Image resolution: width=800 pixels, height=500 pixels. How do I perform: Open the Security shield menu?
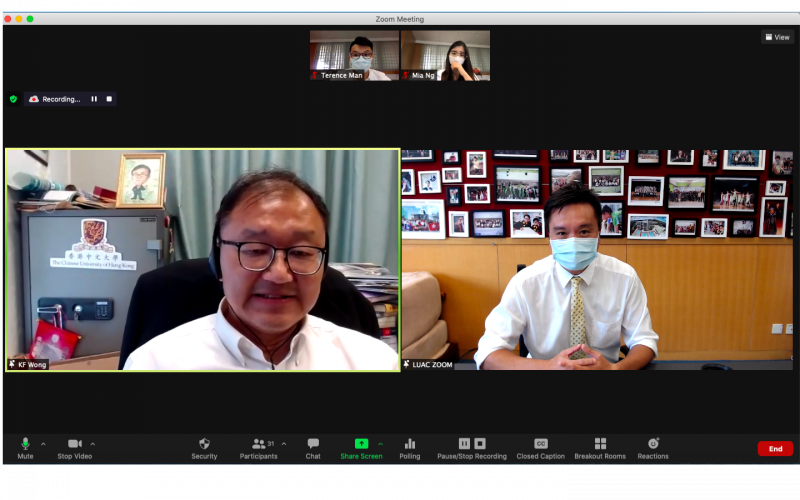204,448
